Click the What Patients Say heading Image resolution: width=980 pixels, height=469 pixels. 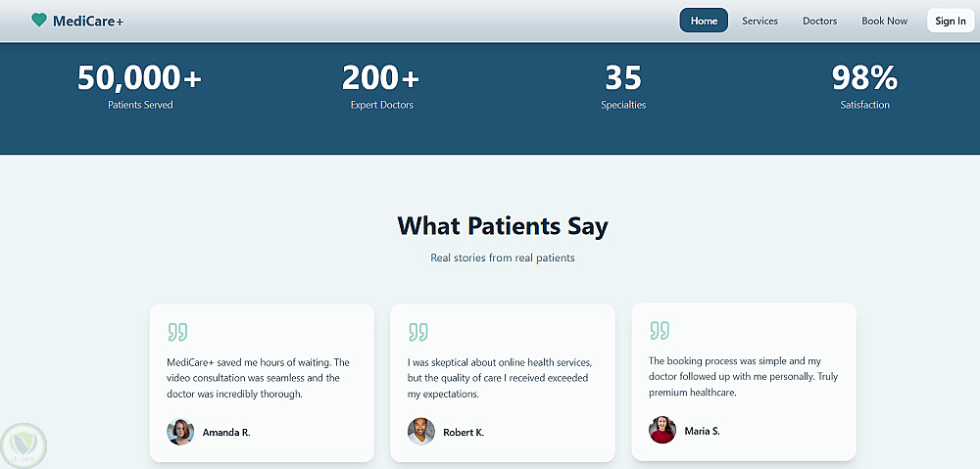coord(503,226)
